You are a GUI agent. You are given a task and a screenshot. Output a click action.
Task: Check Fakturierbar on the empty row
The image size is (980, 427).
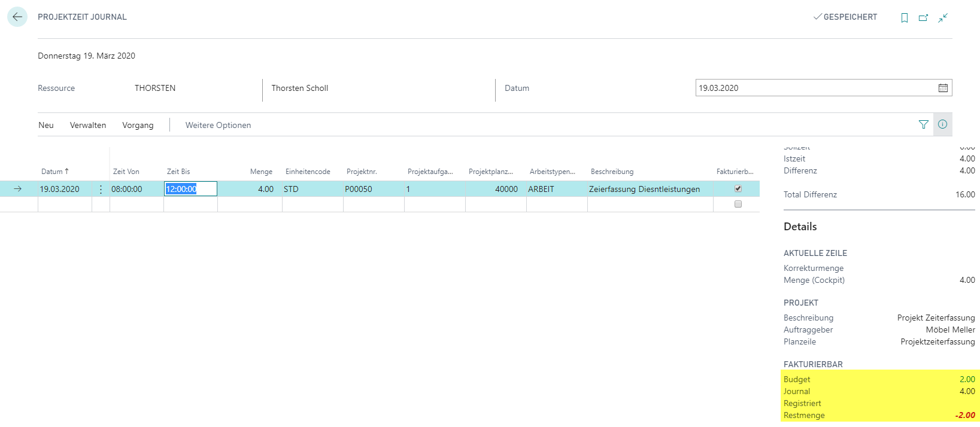738,204
